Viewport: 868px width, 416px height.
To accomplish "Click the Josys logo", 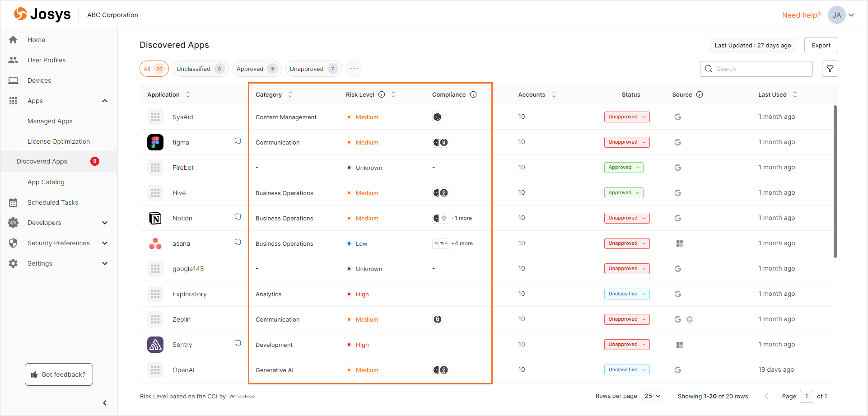I will tap(42, 14).
